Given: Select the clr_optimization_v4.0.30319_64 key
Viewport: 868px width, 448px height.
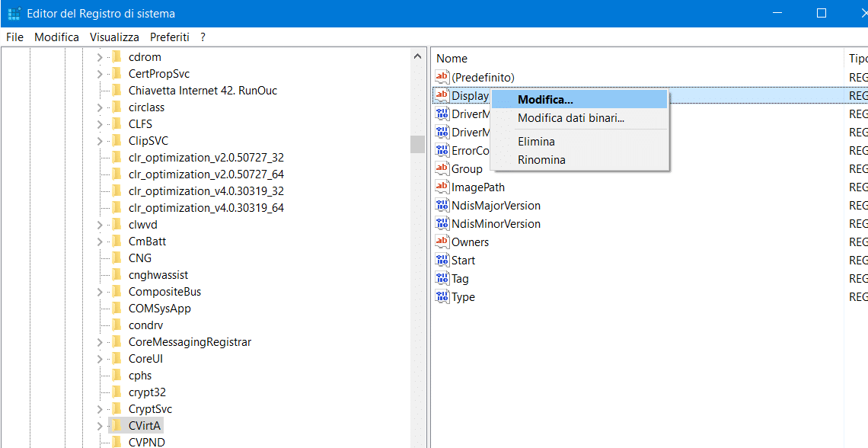Looking at the screenshot, I should (206, 208).
